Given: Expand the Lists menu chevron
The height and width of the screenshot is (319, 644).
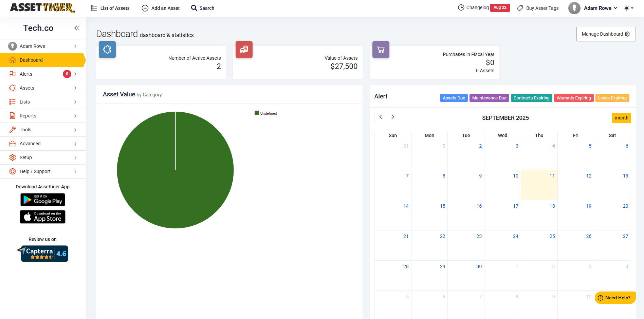Looking at the screenshot, I should (x=75, y=102).
